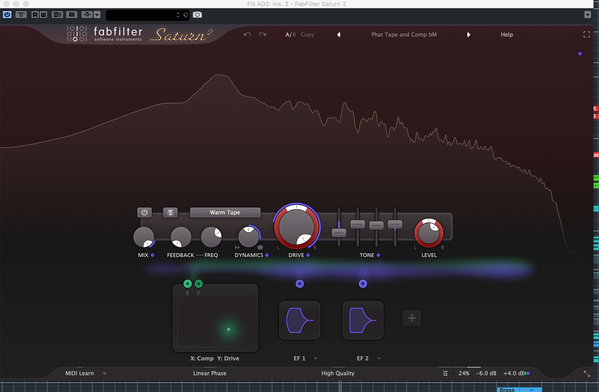Click the modulation dot next to DRIVE
This screenshot has height=392, width=599.
click(308, 255)
